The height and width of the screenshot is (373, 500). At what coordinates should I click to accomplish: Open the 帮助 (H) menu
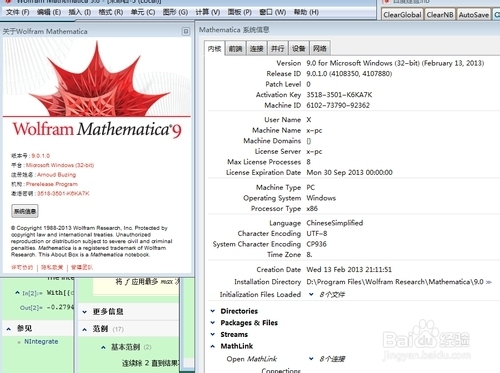point(306,12)
